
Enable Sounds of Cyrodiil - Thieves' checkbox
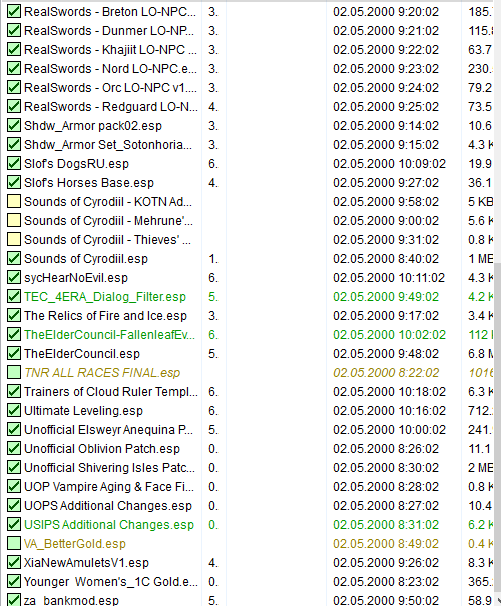(14, 239)
